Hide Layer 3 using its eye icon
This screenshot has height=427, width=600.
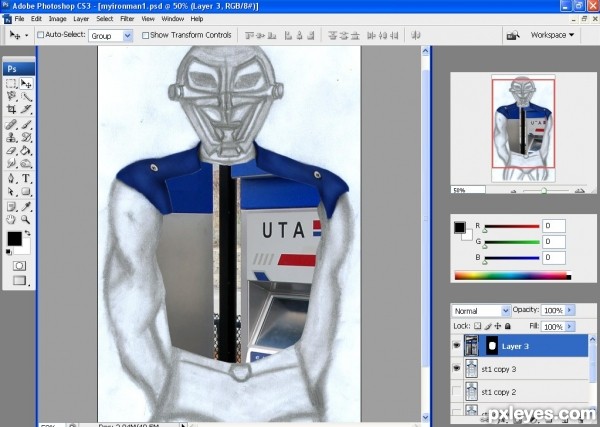pos(457,346)
